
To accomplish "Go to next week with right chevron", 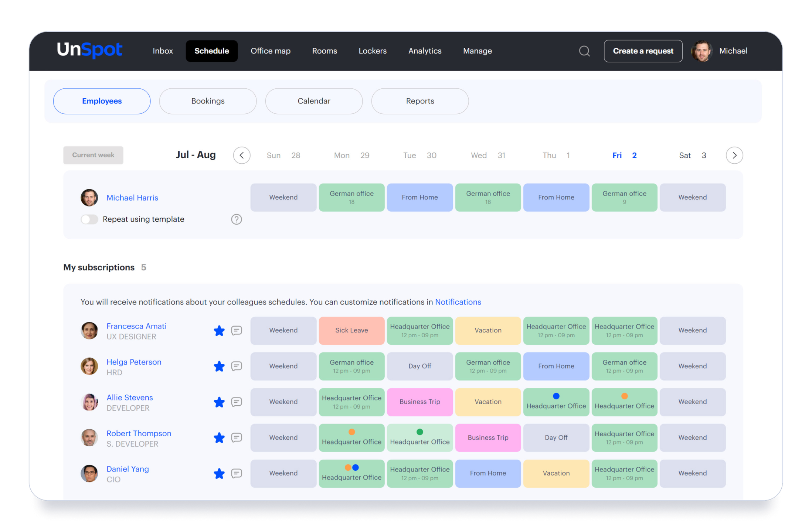I will point(734,155).
